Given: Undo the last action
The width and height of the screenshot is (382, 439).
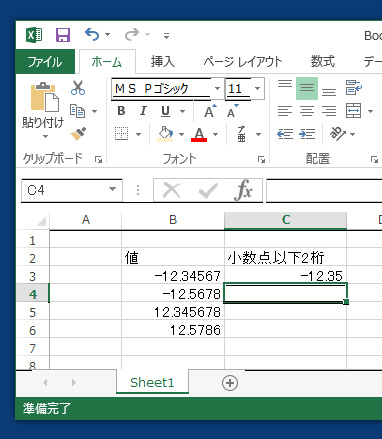Looking at the screenshot, I should pyautogui.click(x=92, y=34).
